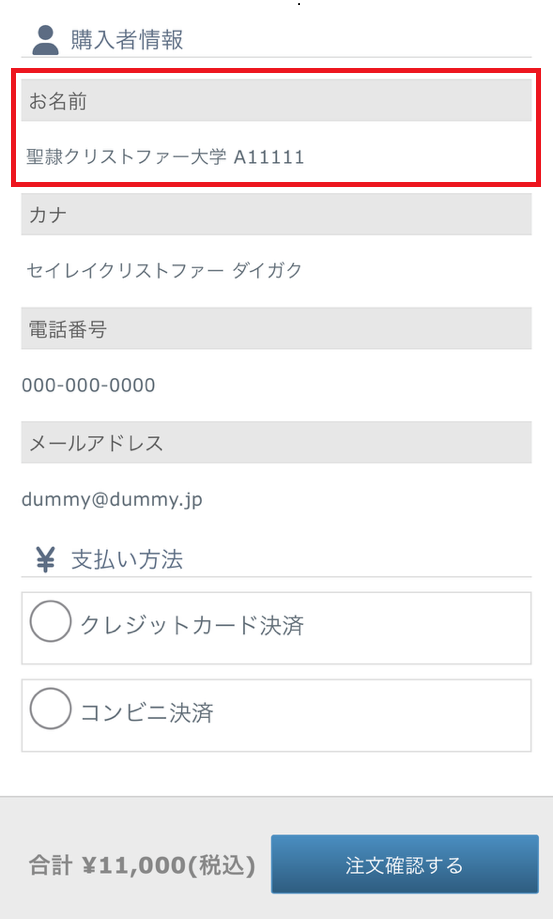Image resolution: width=553 pixels, height=919 pixels.
Task: Click the total 合計 ¥11,000(税込) text
Action: click(142, 865)
